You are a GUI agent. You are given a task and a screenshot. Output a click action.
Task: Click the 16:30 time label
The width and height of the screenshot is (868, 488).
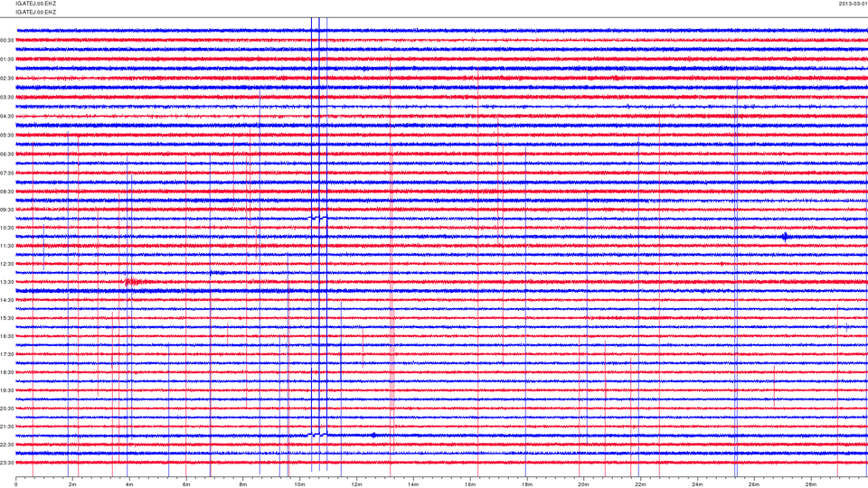pyautogui.click(x=7, y=336)
